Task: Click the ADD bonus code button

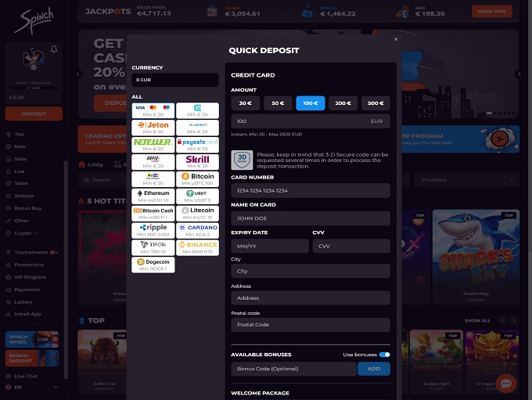Action: tap(374, 369)
